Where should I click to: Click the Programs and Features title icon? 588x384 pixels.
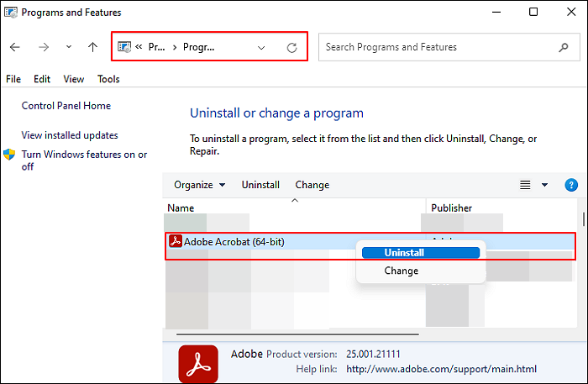11,13
